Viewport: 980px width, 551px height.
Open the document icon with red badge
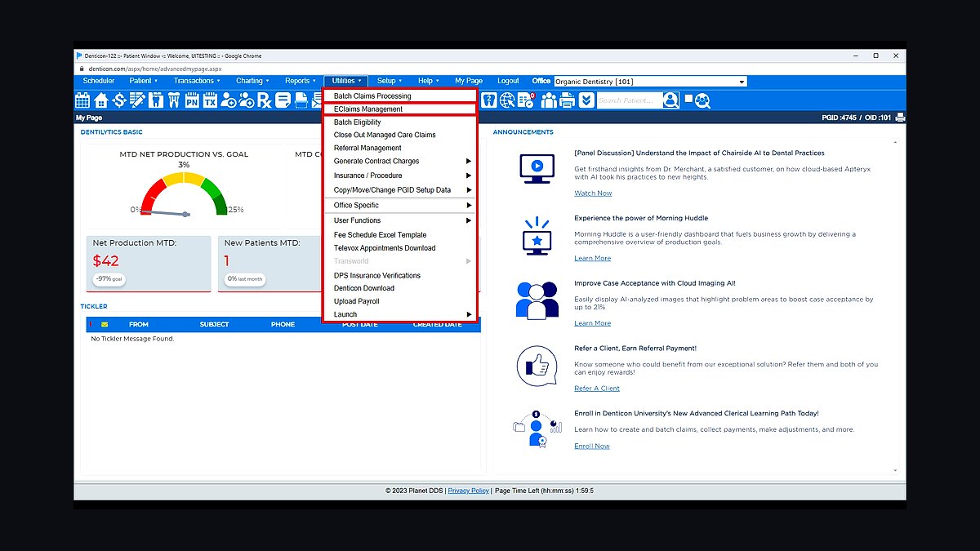coord(526,100)
